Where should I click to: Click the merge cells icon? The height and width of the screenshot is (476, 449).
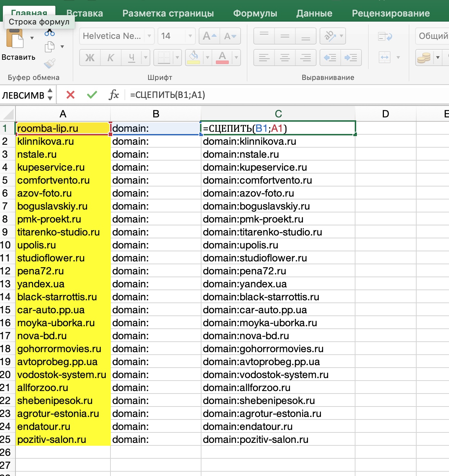click(x=385, y=57)
